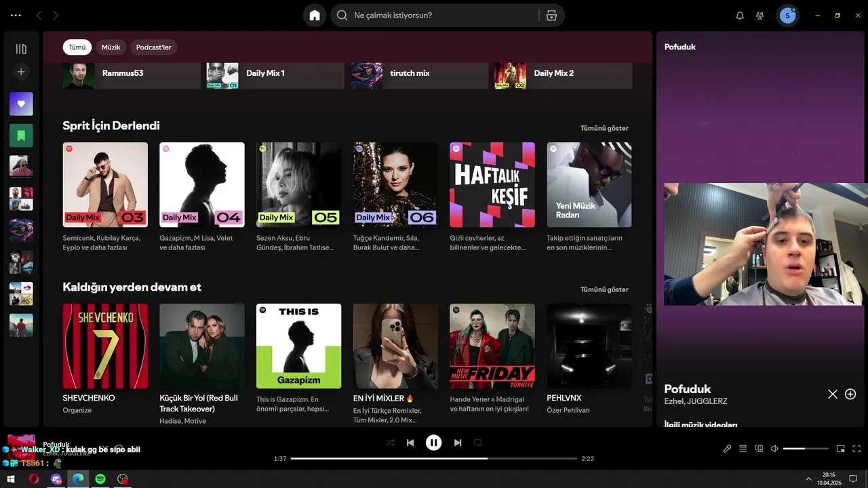Viewport: 868px width, 488px height.
Task: Open the Daily Mix 04 cover
Action: point(202,184)
